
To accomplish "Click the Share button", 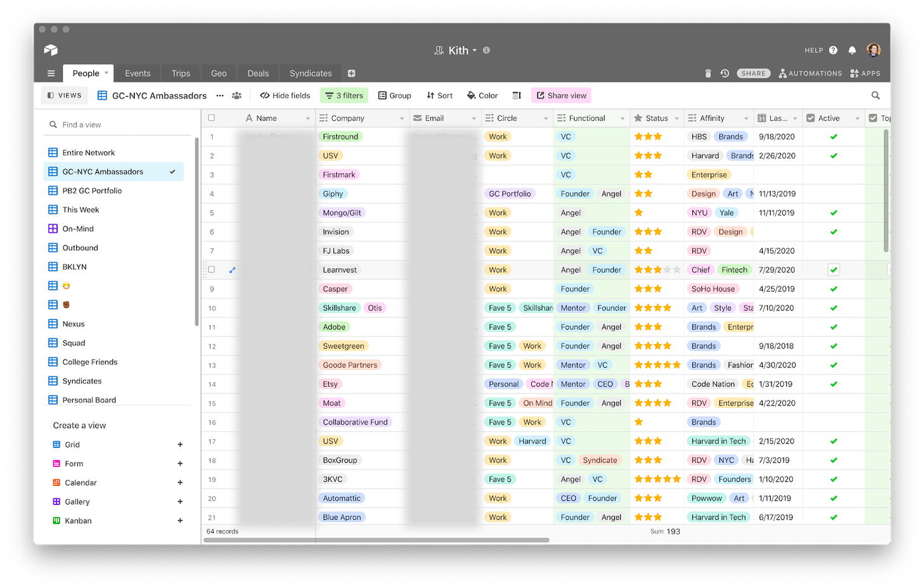I will pos(754,73).
